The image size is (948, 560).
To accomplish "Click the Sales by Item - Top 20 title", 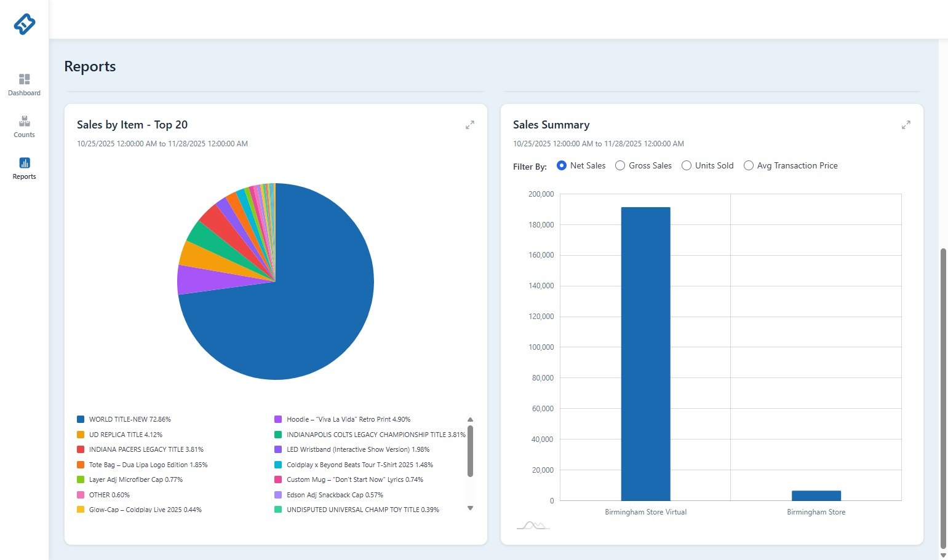I will tap(132, 125).
